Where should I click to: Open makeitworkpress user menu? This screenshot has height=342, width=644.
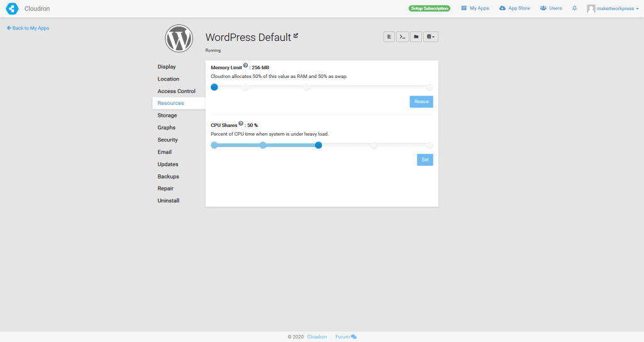613,9
